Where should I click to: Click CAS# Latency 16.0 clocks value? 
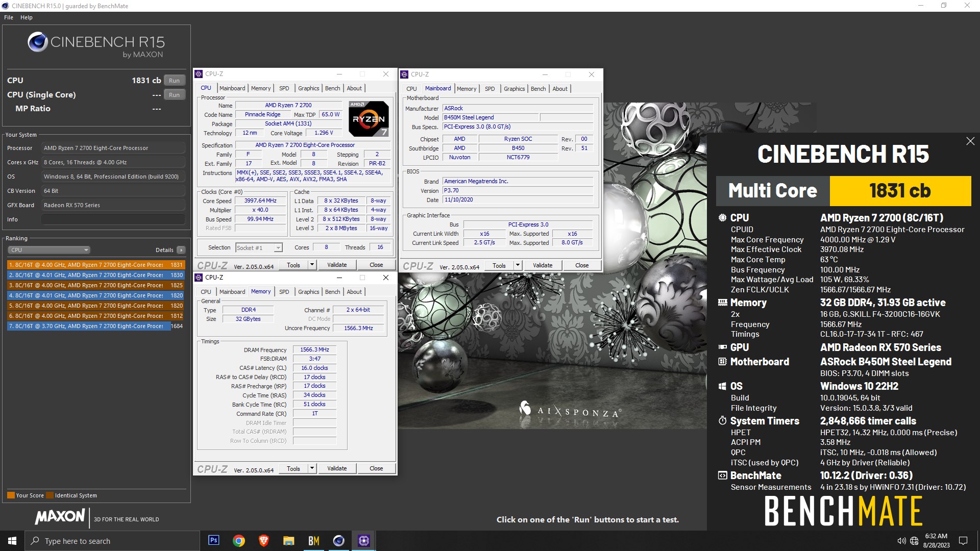(x=314, y=368)
